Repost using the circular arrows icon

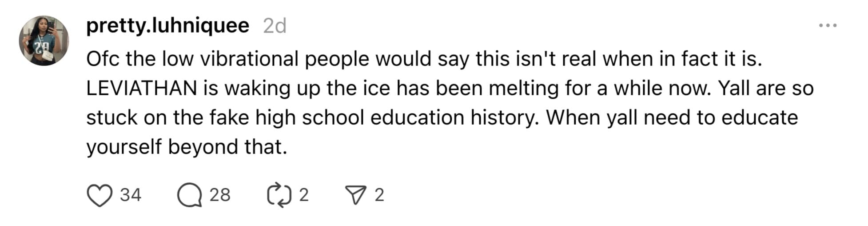pos(279,196)
